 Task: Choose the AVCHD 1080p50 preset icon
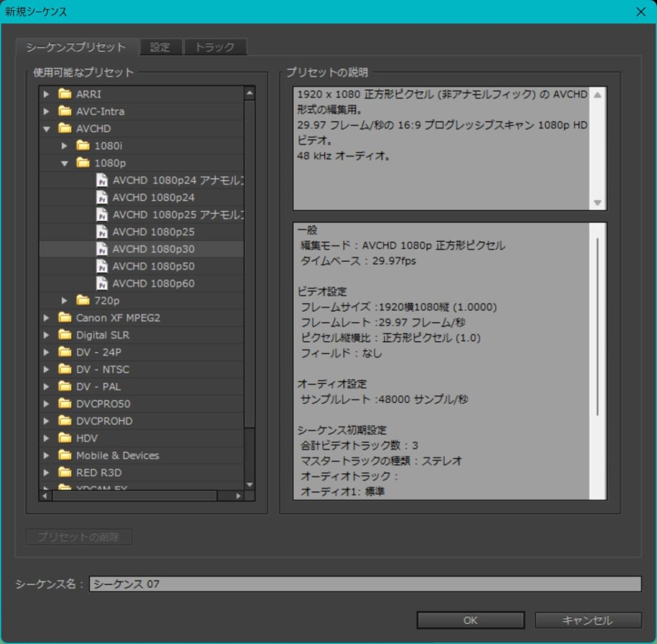coord(101,266)
